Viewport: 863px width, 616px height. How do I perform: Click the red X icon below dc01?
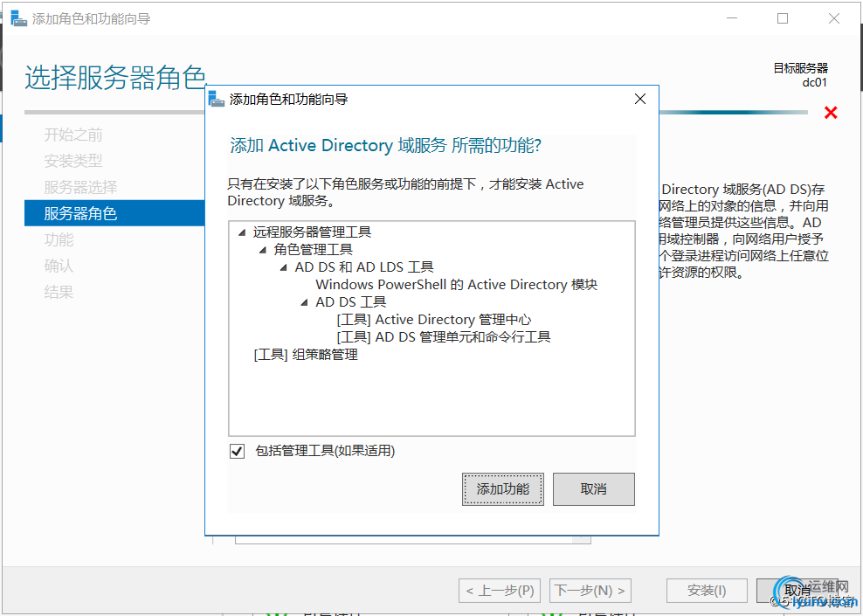click(x=831, y=113)
